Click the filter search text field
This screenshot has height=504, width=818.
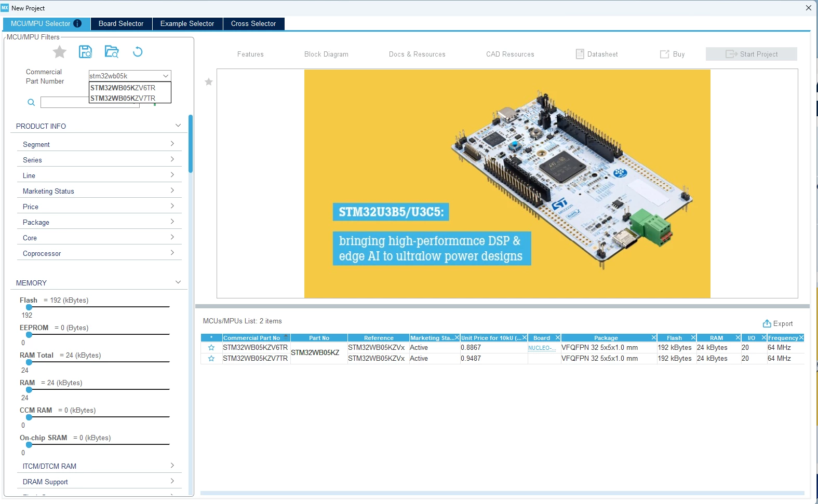[x=90, y=102]
